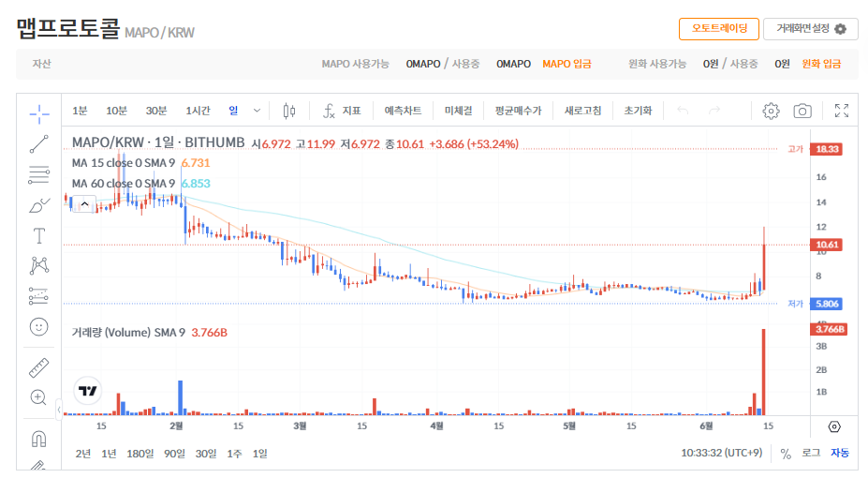Click the MA 60 close indicator legend
Image resolution: width=868 pixels, height=478 pixels.
[x=123, y=184]
